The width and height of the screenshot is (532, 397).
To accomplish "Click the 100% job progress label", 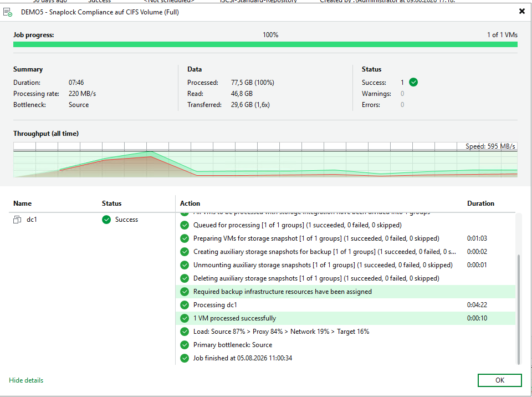I will (270, 35).
